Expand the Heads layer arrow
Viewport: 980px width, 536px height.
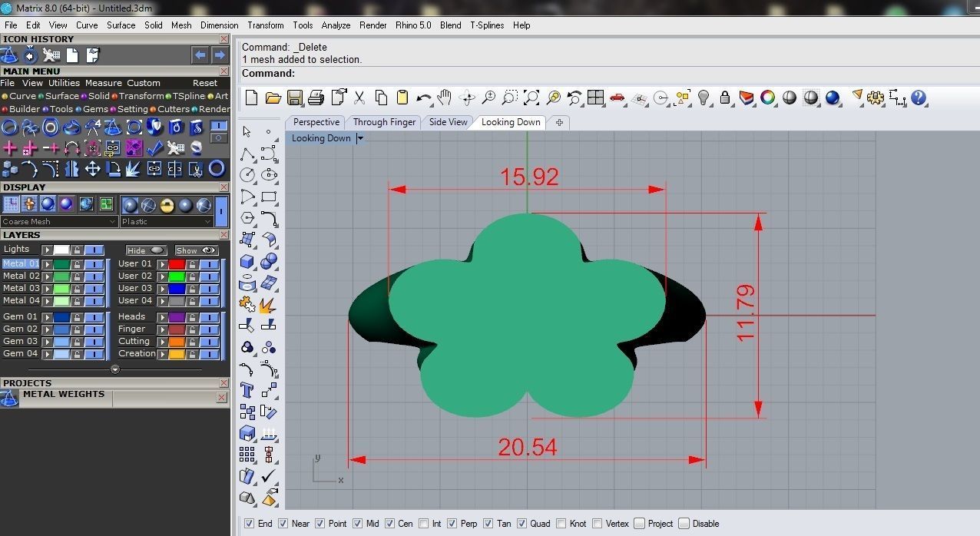(x=162, y=317)
